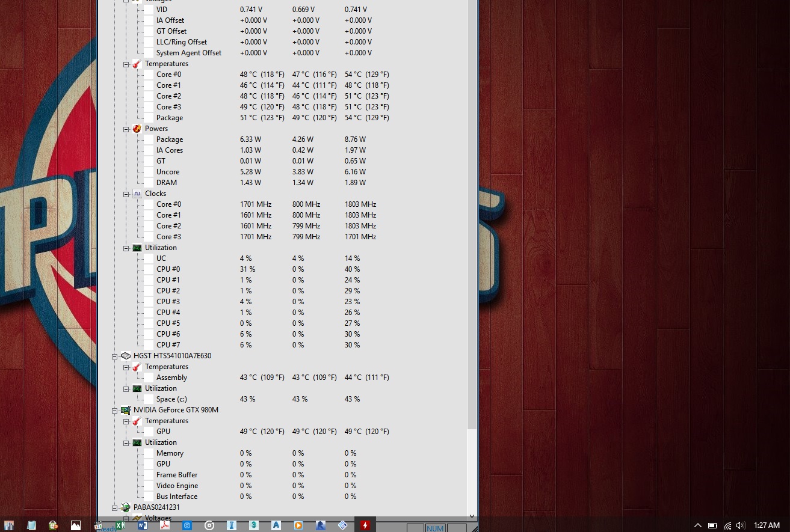The width and height of the screenshot is (790, 532).
Task: Click the CPU Utilization graph icon
Action: pos(137,248)
